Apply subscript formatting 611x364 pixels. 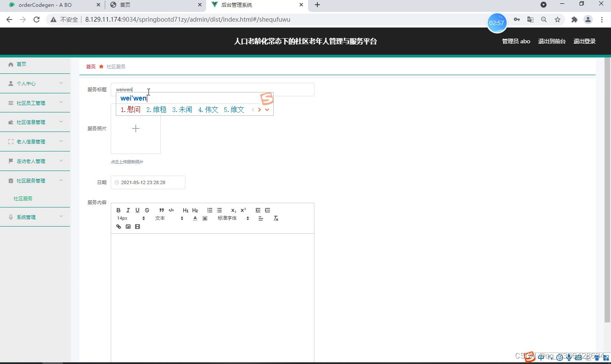coord(233,210)
